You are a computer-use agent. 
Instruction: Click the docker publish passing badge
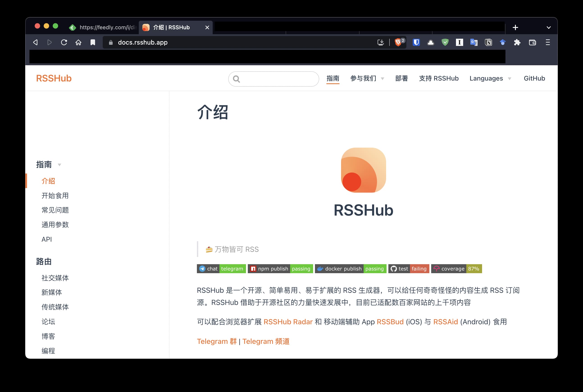click(x=351, y=269)
